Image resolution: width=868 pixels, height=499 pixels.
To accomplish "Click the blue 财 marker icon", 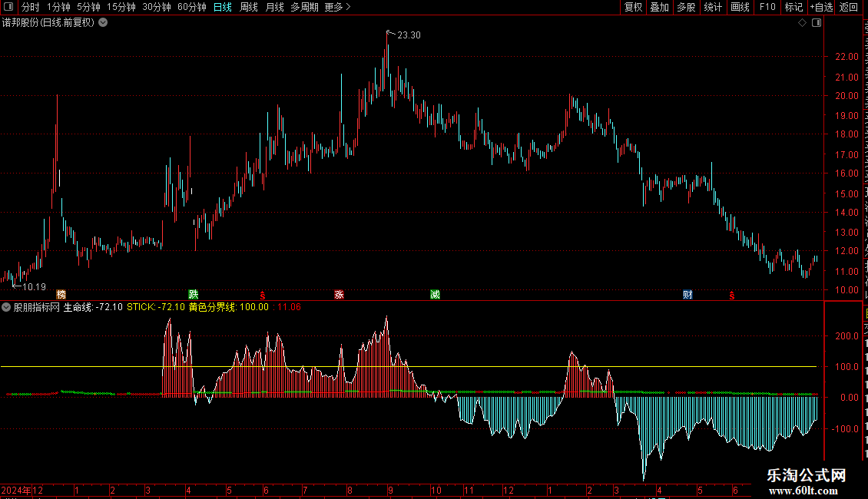I will pos(687,294).
